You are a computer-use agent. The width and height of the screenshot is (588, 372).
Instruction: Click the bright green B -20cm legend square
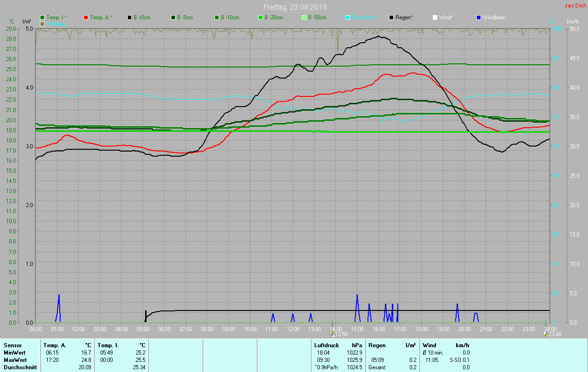[260, 17]
